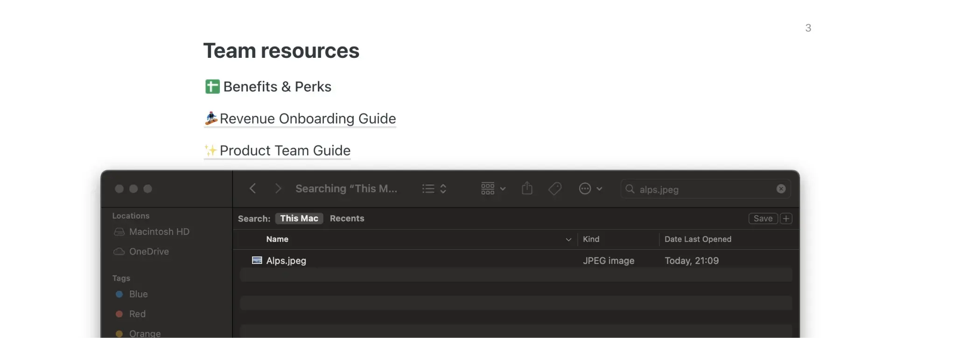Sort results by the Kind column
This screenshot has width=980, height=338.
tap(591, 239)
